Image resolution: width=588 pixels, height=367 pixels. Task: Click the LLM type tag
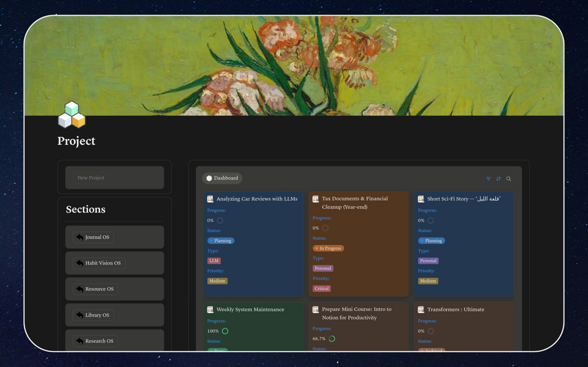point(214,261)
